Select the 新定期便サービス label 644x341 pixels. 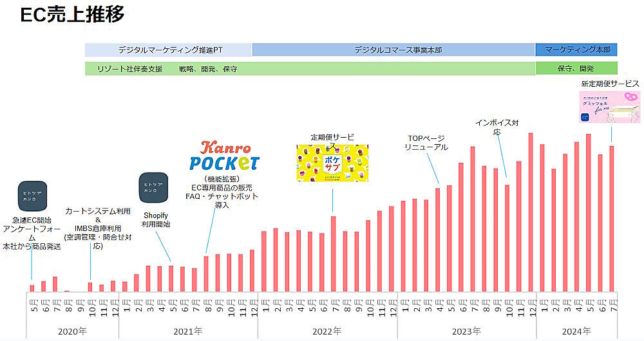click(x=609, y=84)
